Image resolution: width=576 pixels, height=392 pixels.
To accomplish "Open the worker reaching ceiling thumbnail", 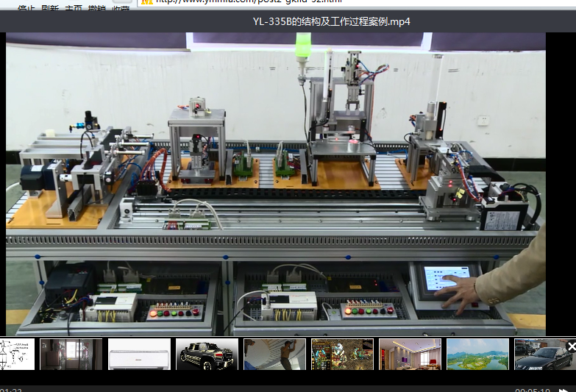I will pos(274,354).
